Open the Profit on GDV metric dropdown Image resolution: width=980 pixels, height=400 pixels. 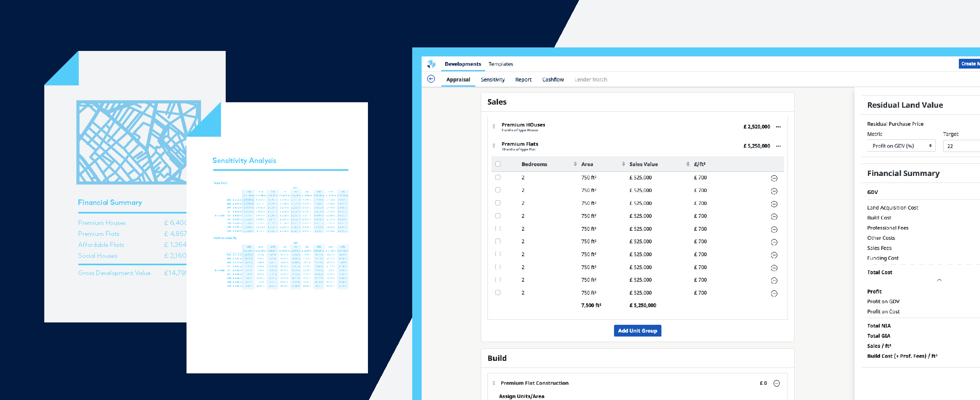[901, 146]
